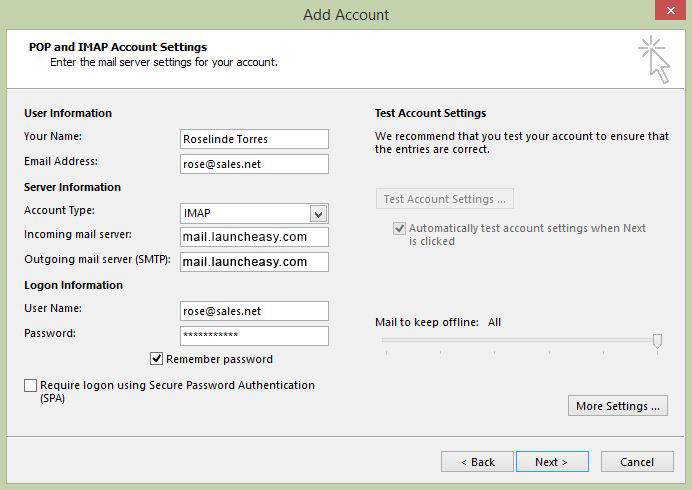The image size is (692, 490).
Task: Open the Account Type dropdown arrow
Action: tap(318, 214)
